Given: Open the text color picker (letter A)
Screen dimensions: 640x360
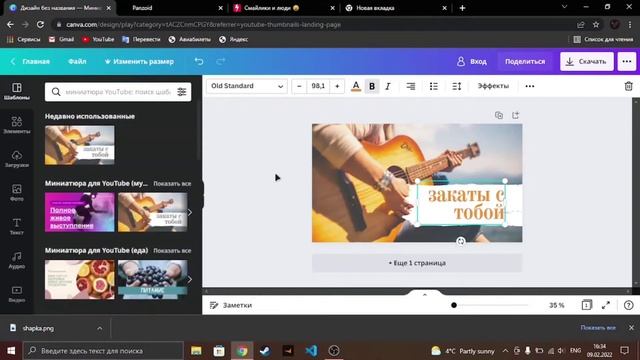Looking at the screenshot, I should pos(356,86).
